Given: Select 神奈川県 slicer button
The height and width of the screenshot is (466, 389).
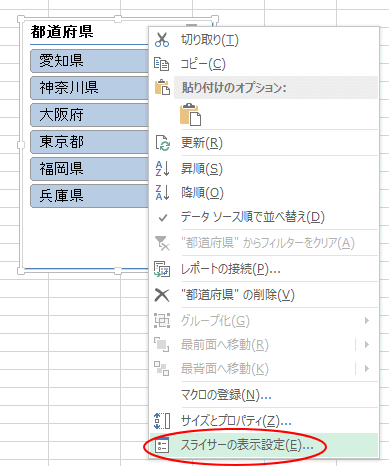Looking at the screenshot, I should [90, 88].
